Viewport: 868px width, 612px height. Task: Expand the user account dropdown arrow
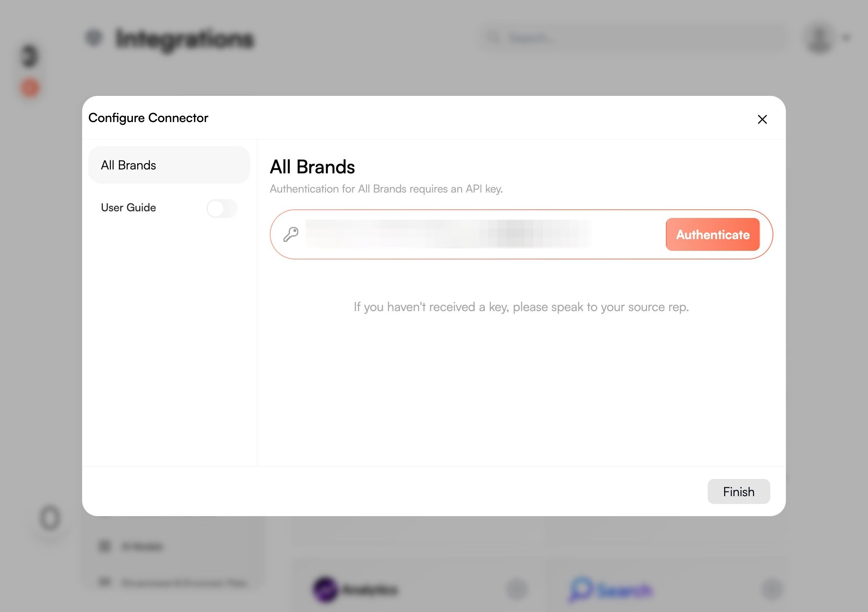pos(846,38)
